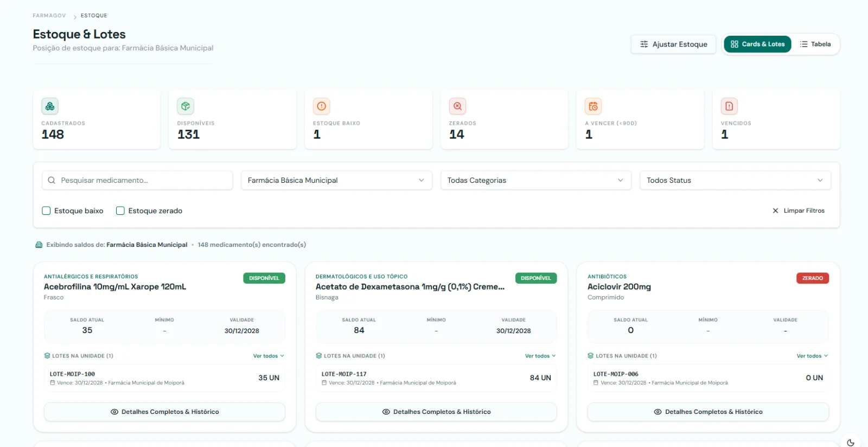Open the Todas Categorias dropdown

pos(536,180)
